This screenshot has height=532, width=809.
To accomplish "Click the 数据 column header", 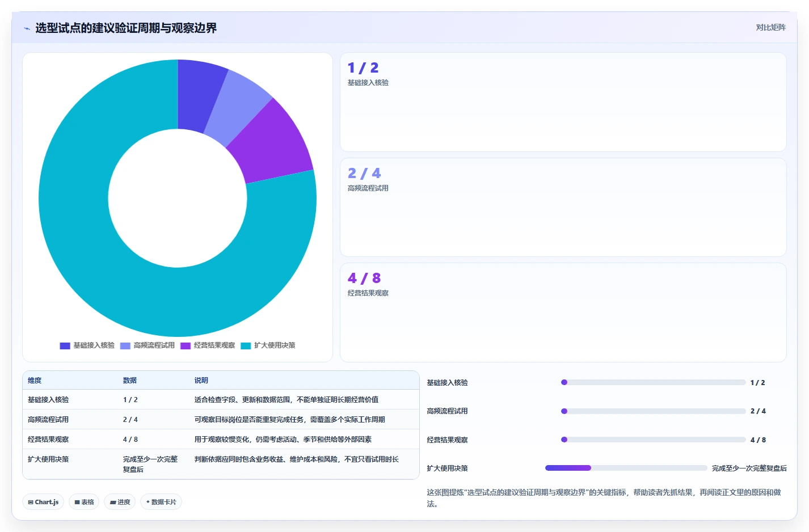I will (130, 381).
